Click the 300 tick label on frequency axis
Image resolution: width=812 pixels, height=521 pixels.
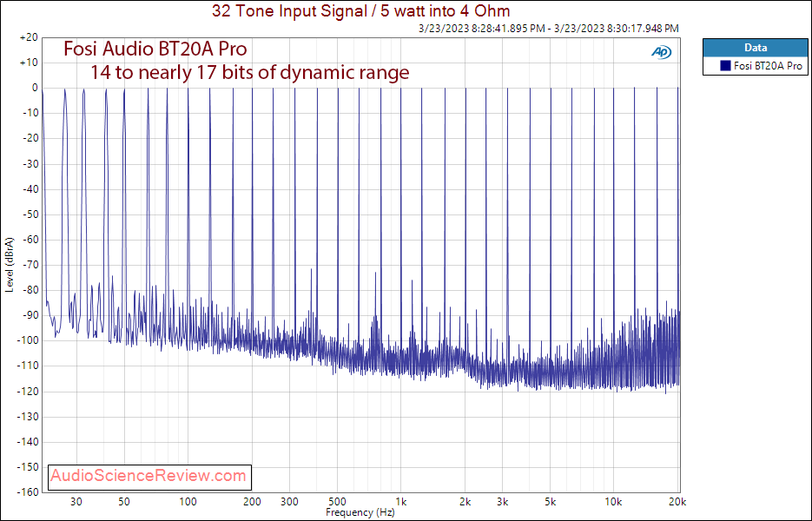(x=289, y=501)
